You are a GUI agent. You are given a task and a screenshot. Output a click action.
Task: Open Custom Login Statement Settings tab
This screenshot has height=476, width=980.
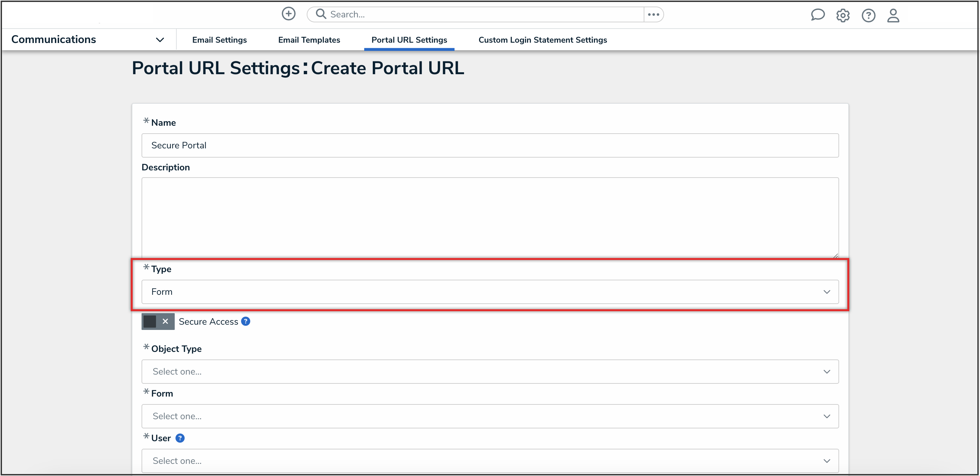coord(543,40)
